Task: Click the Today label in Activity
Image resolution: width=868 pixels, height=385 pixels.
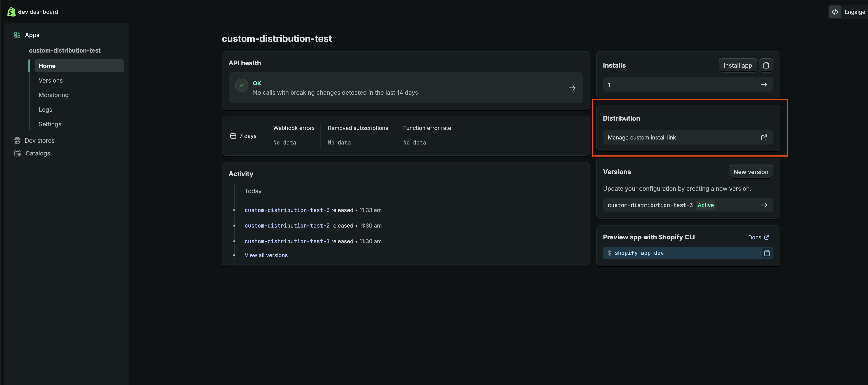Action: [253, 191]
